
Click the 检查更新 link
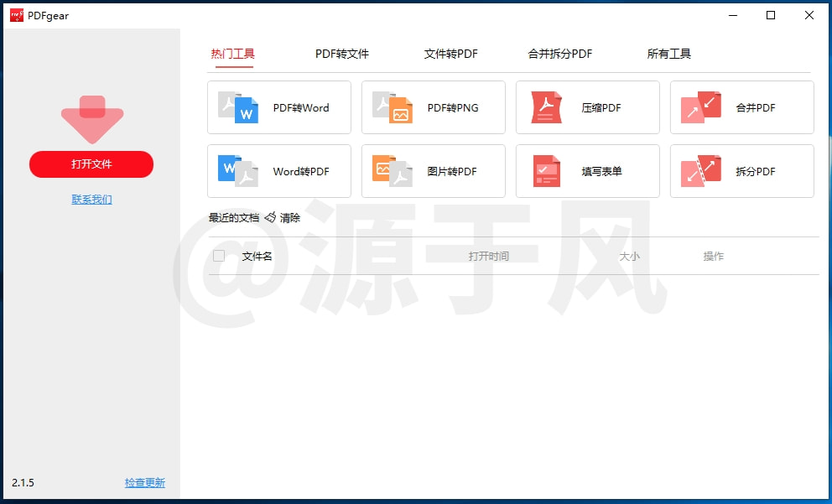coord(145,483)
